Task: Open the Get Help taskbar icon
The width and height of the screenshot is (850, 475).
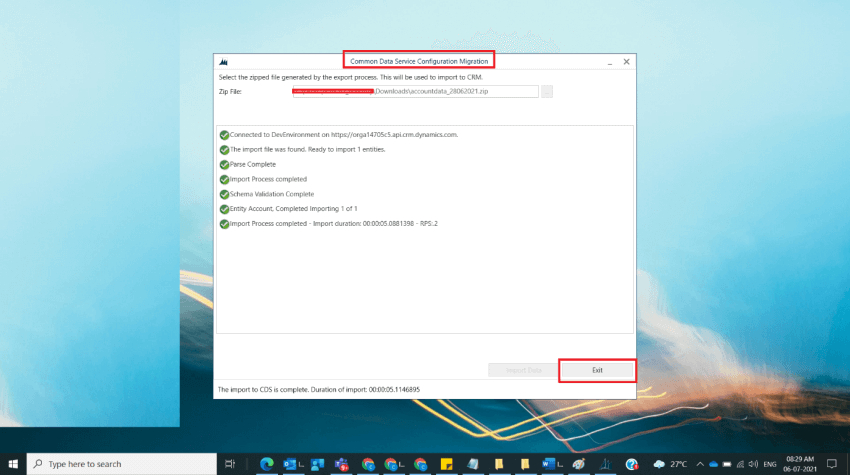Action: coord(632,464)
